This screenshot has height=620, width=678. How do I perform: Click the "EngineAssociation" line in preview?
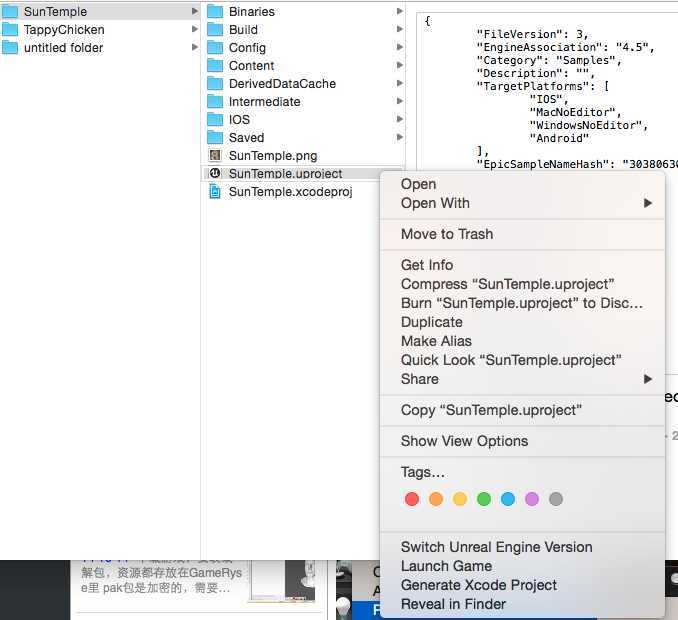point(566,47)
